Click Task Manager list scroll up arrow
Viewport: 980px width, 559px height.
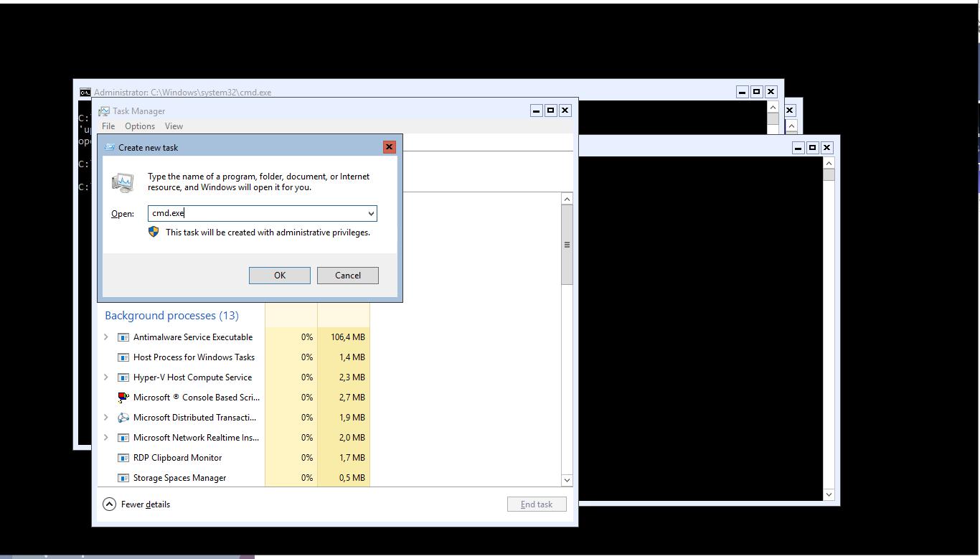567,199
